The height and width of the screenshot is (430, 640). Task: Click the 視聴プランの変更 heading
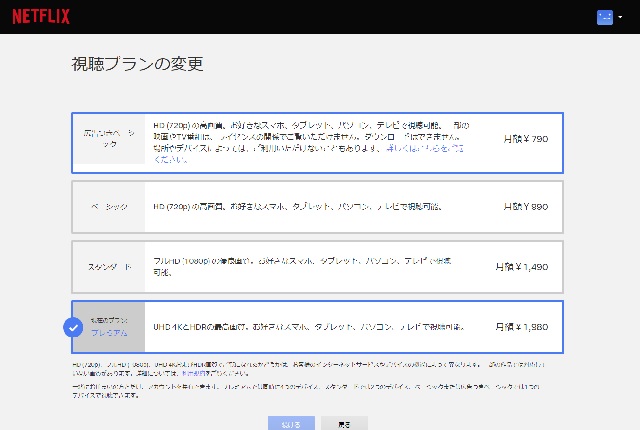point(137,64)
